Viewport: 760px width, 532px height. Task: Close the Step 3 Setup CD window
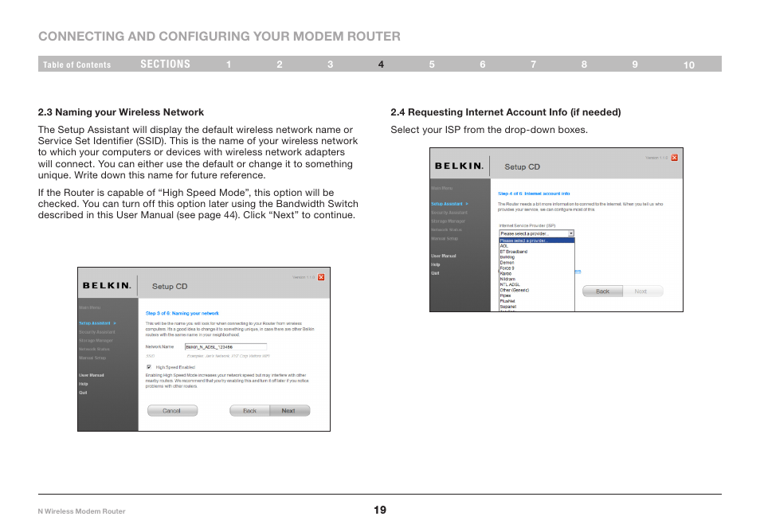click(321, 277)
